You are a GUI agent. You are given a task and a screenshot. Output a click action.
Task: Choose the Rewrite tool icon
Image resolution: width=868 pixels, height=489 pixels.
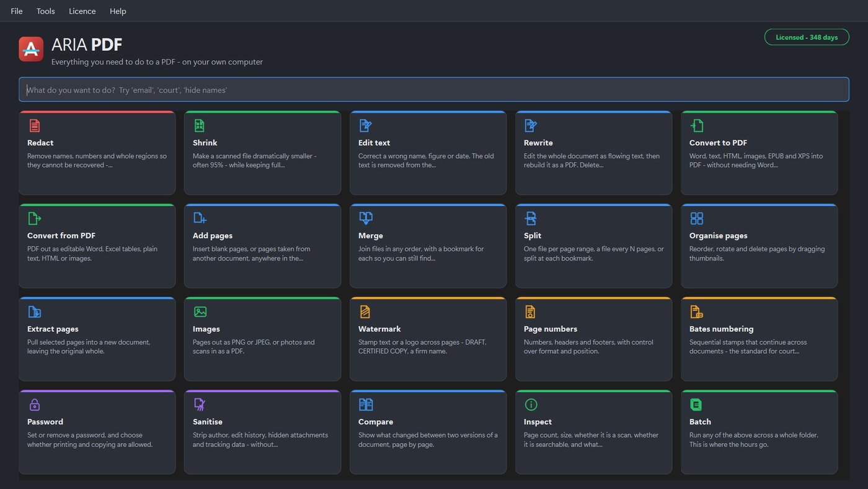coord(531,125)
